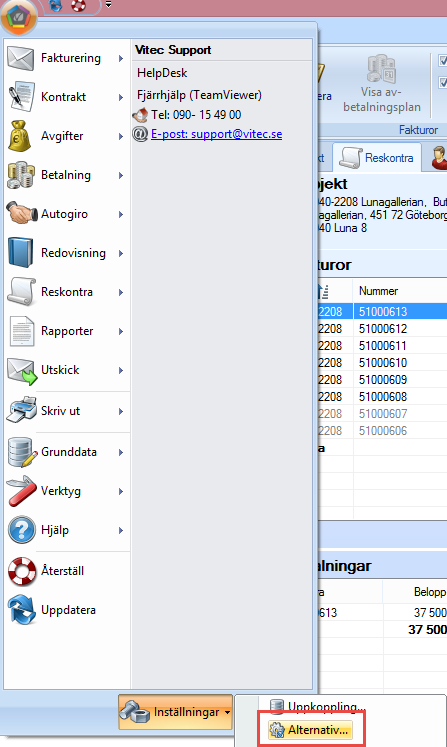Select the Verktyg pocket knife icon
This screenshot has width=447, height=747.
(21, 491)
